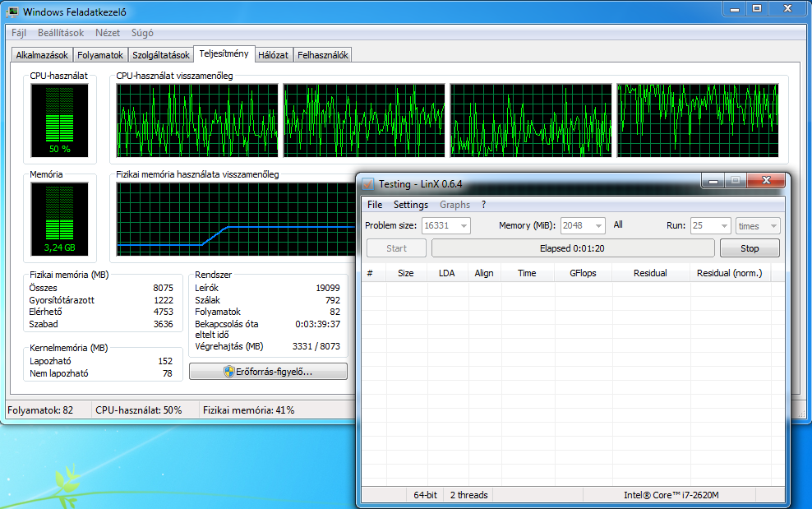Click the CPU-használat 50 % gauge

click(x=59, y=120)
